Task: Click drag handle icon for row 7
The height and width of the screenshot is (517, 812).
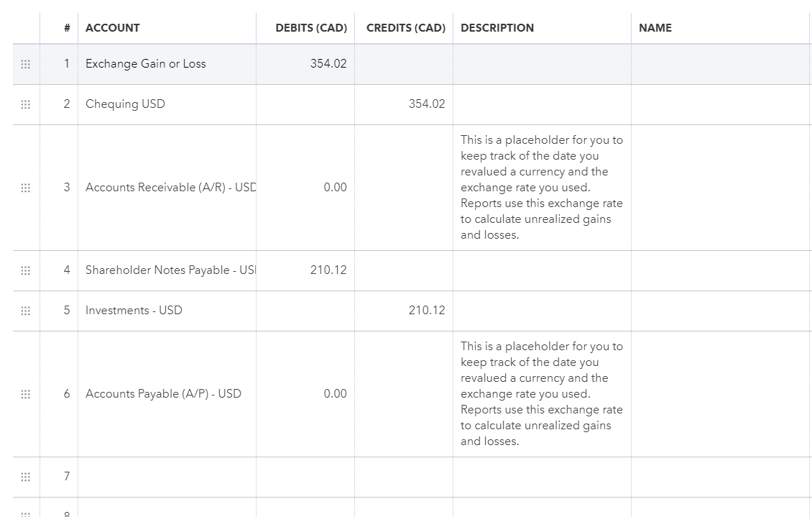Action: click(x=26, y=477)
